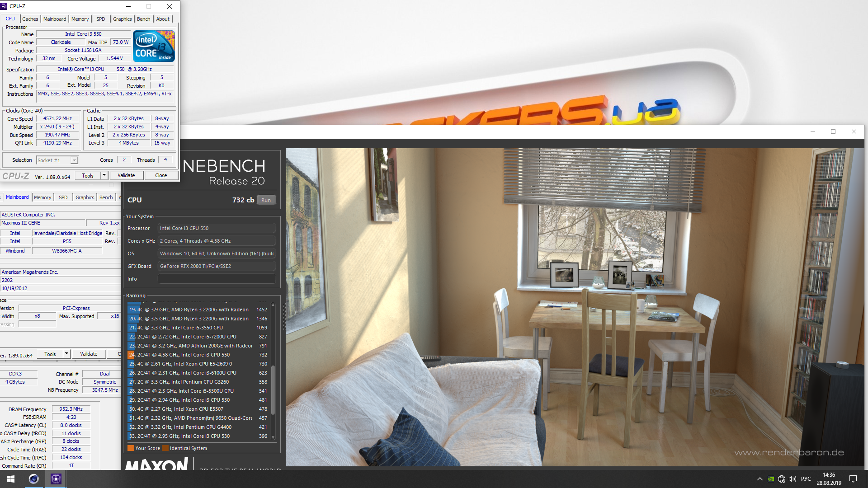Click the Tools button in front CPU-Z
The height and width of the screenshot is (488, 868).
88,175
